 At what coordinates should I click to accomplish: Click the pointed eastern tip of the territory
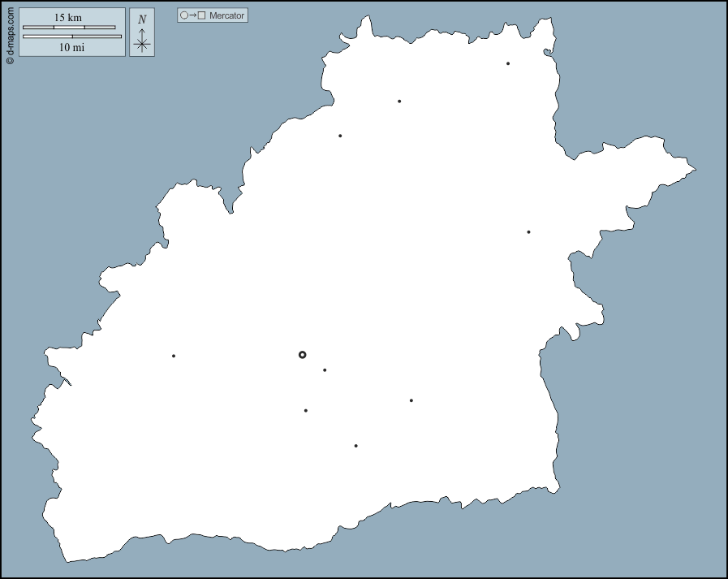tap(694, 170)
